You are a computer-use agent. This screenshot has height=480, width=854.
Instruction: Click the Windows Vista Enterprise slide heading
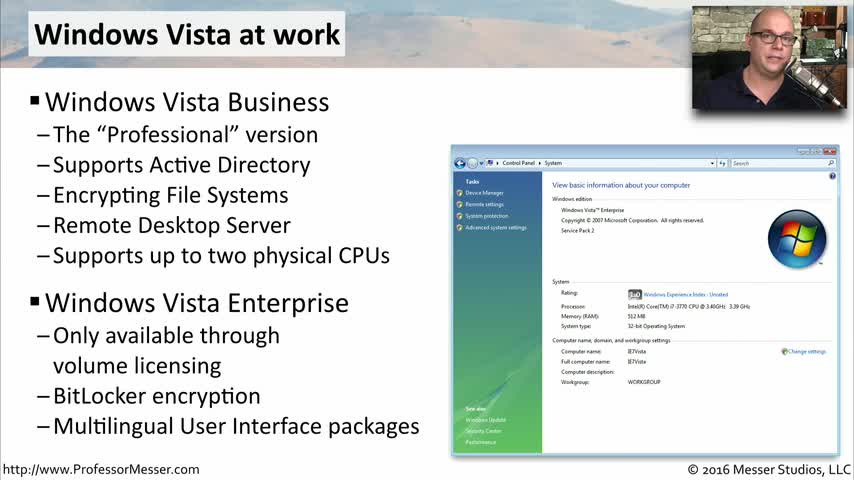click(197, 303)
